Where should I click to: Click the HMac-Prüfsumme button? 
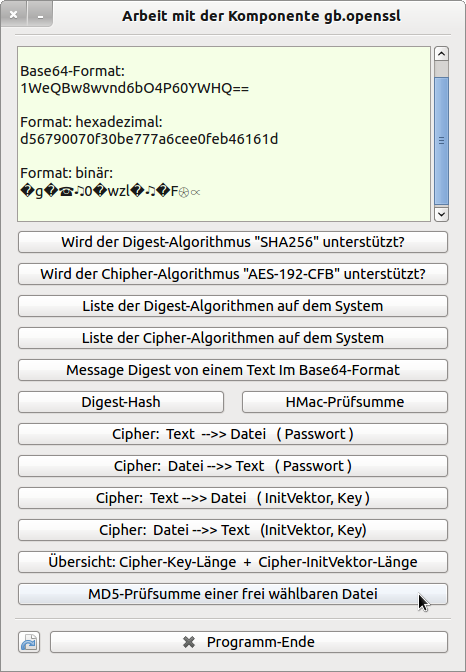345,402
